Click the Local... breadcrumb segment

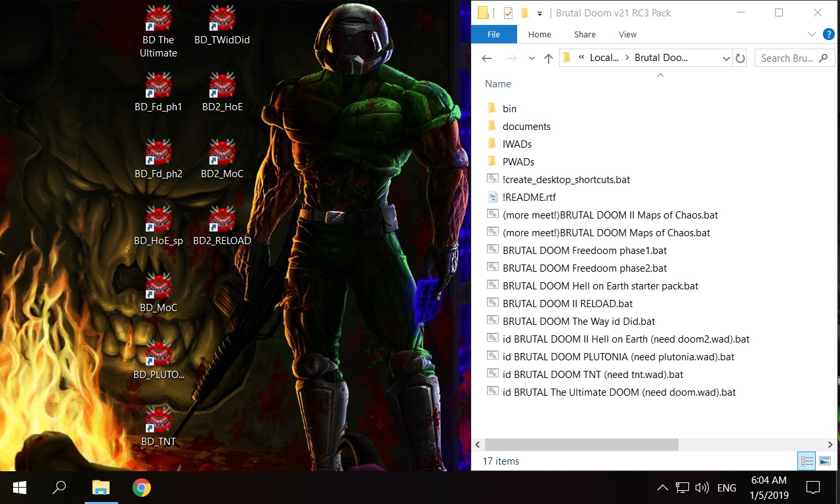604,58
